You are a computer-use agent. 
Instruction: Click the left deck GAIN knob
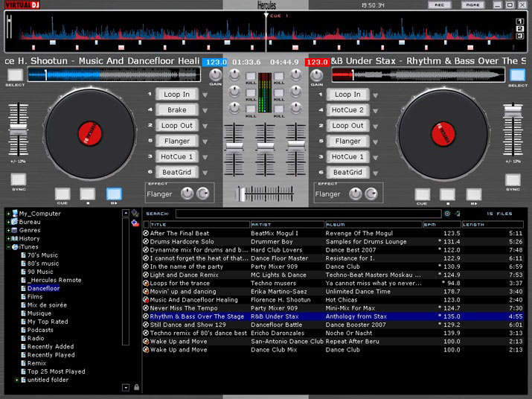215,74
